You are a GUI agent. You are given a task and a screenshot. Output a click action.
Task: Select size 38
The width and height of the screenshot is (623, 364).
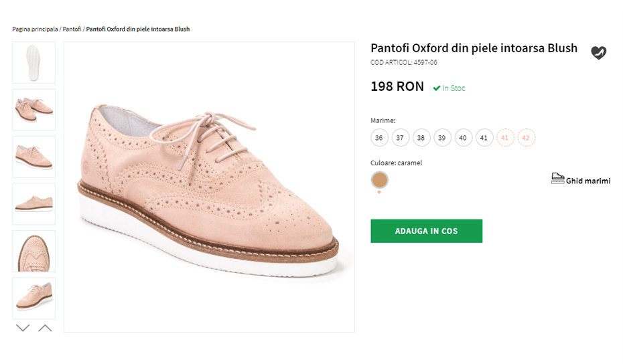[421, 138]
